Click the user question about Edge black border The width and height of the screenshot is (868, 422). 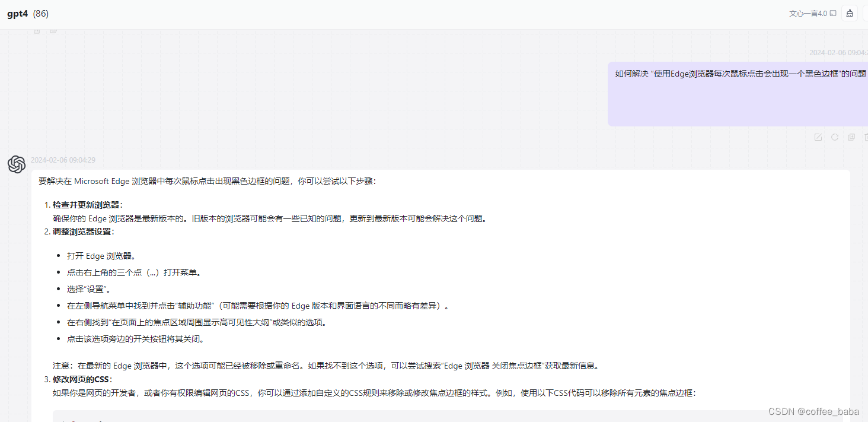coord(741,74)
